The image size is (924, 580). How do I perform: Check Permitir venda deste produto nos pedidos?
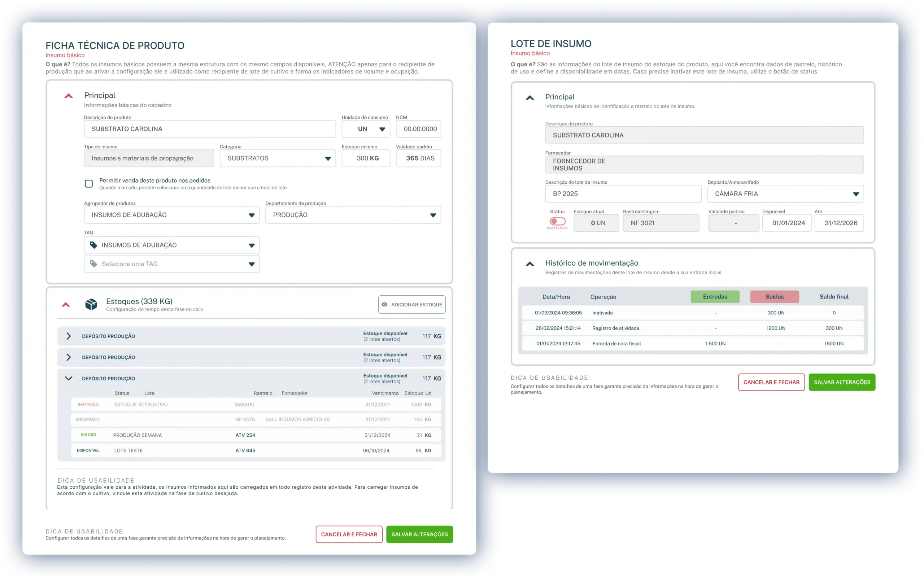tap(88, 184)
